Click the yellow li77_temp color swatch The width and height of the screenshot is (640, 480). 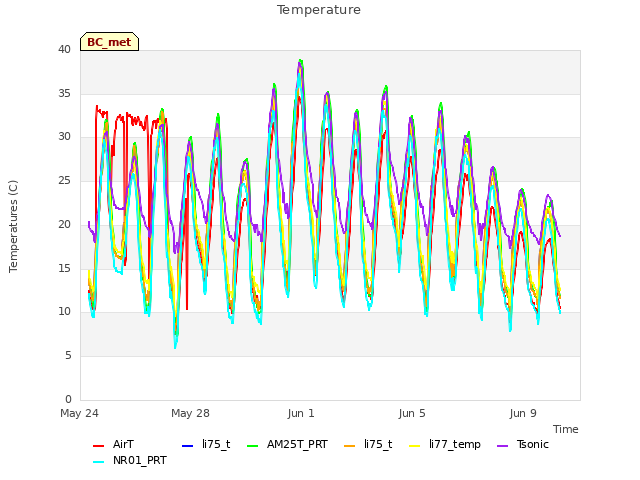[x=414, y=445]
